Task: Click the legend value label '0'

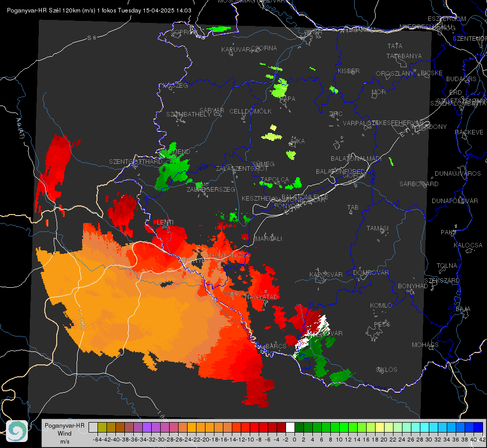Action: click(x=294, y=440)
